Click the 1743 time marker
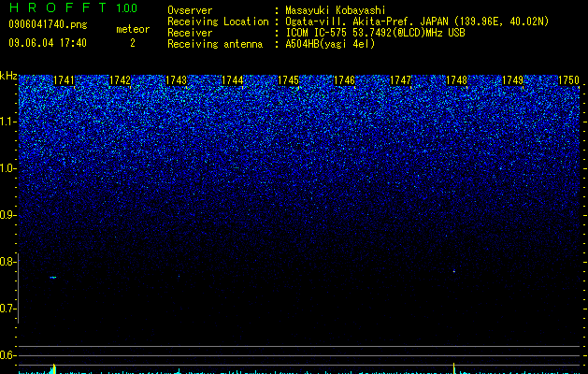Screen dimensions: 588x374 pos(176,80)
